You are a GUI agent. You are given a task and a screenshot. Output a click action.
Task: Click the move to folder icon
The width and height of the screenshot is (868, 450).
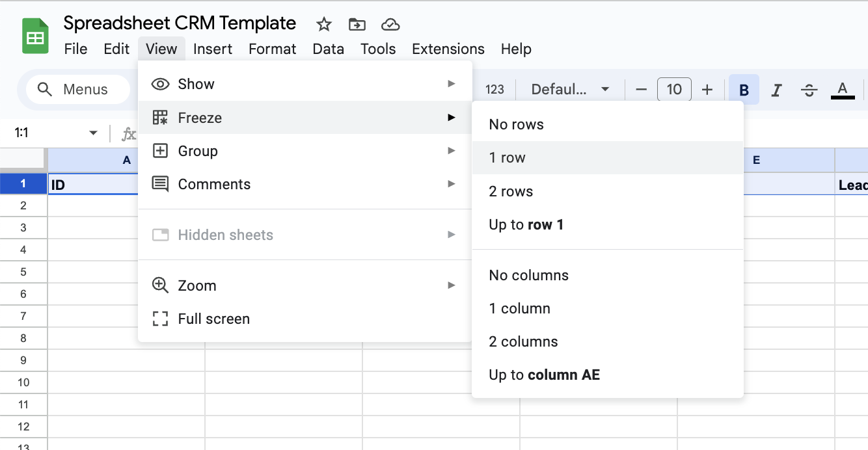click(357, 25)
